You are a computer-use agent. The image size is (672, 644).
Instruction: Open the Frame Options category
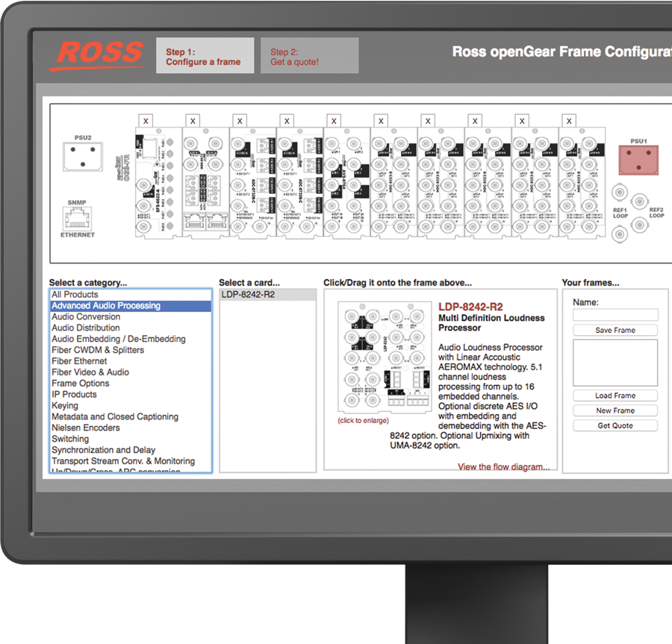[131, 384]
